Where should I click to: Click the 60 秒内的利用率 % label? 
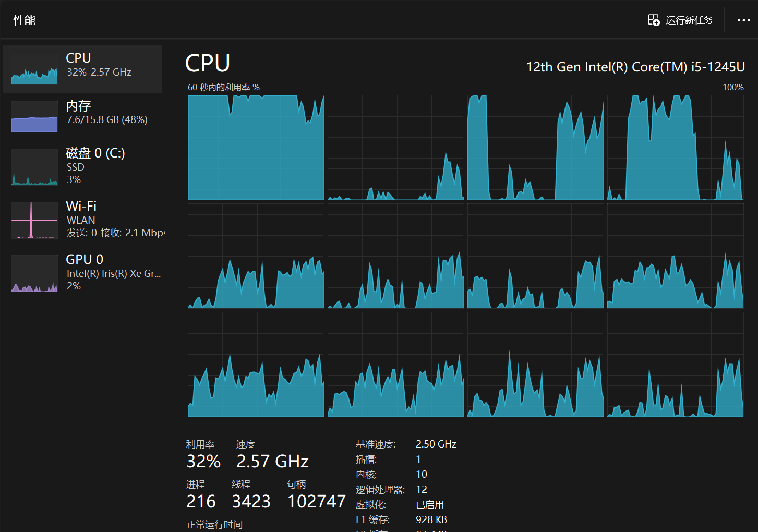224,87
